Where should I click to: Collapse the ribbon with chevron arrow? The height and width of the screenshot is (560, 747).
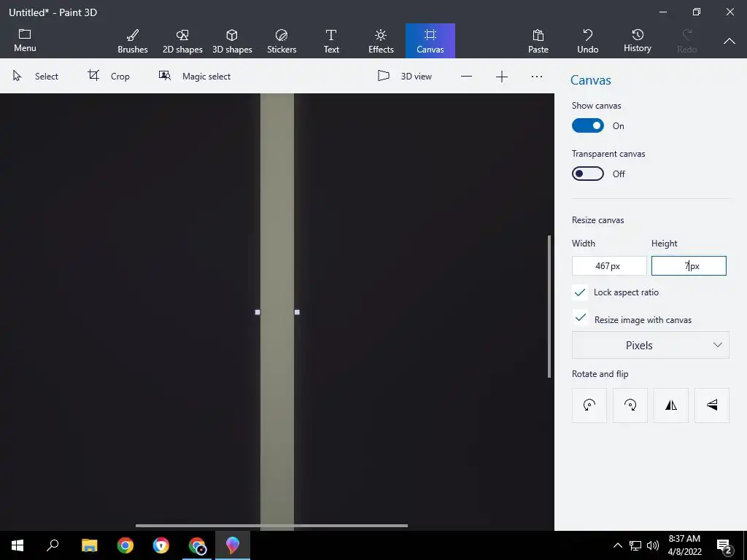[729, 42]
